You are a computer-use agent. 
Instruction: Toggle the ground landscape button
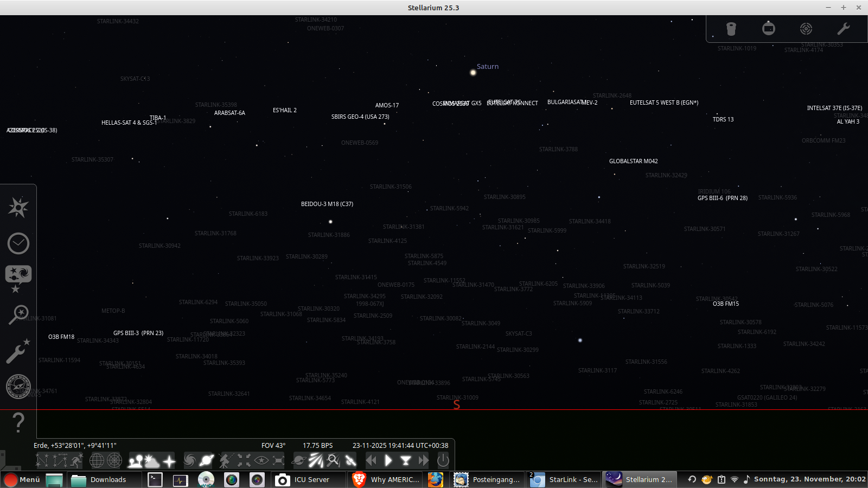coord(135,461)
